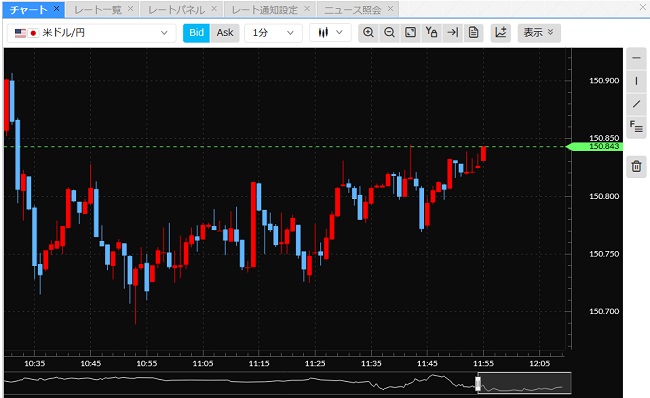Zoom out with the magnifier minus icon

[389, 32]
